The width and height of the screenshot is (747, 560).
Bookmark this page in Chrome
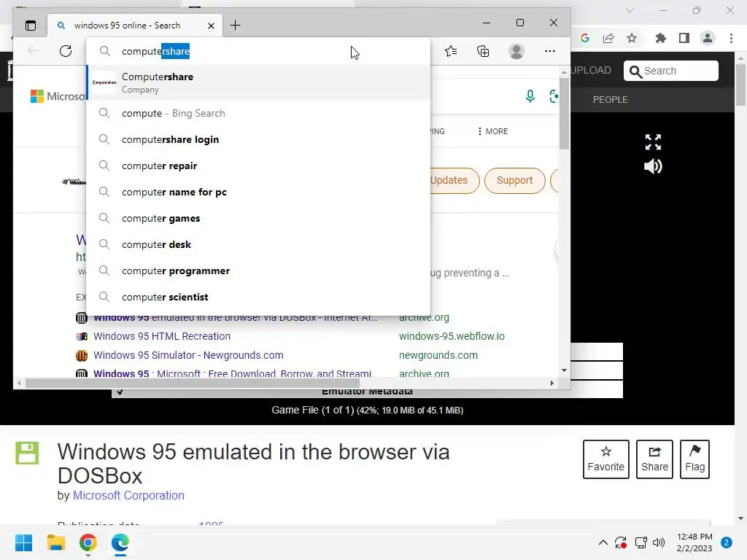(632, 38)
